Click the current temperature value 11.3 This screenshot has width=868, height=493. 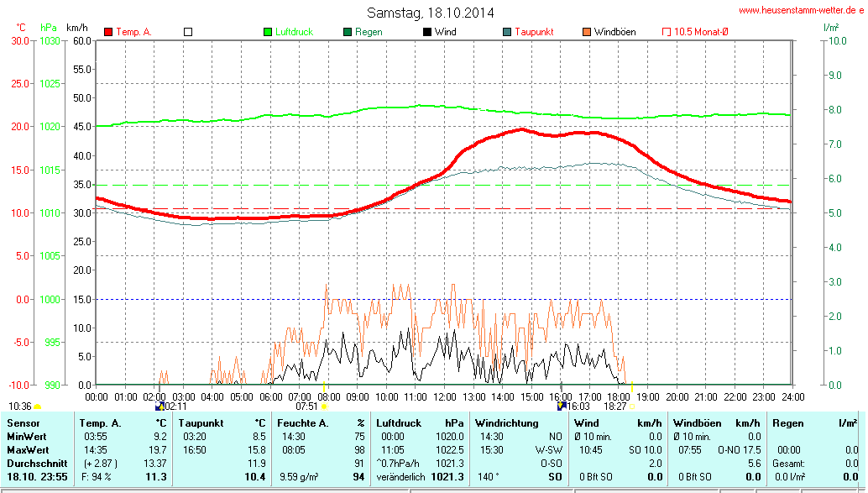(157, 477)
